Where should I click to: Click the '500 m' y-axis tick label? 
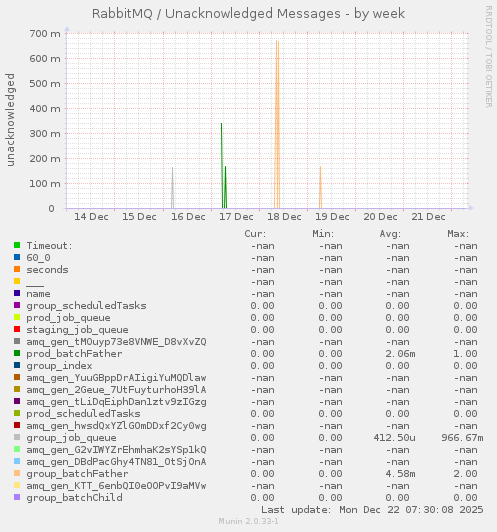[x=45, y=83]
